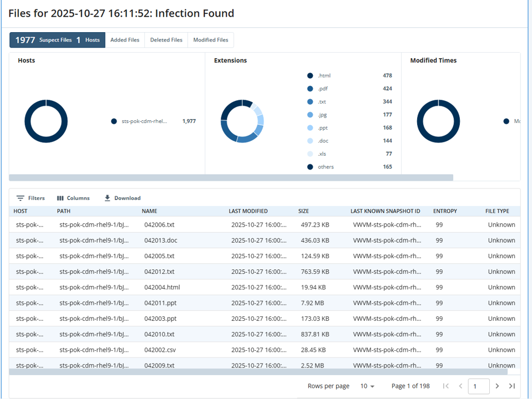Go to the first page icon

pyautogui.click(x=446, y=386)
